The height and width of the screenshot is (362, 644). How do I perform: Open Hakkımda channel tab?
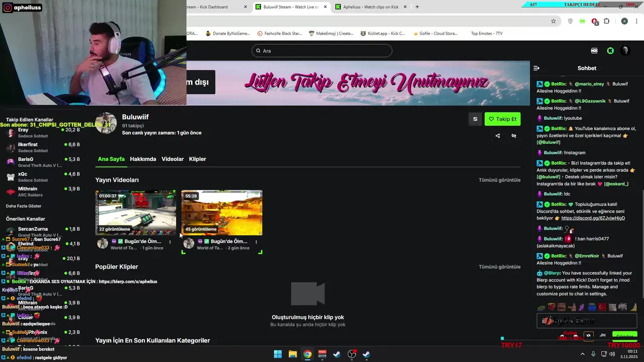coord(143,159)
